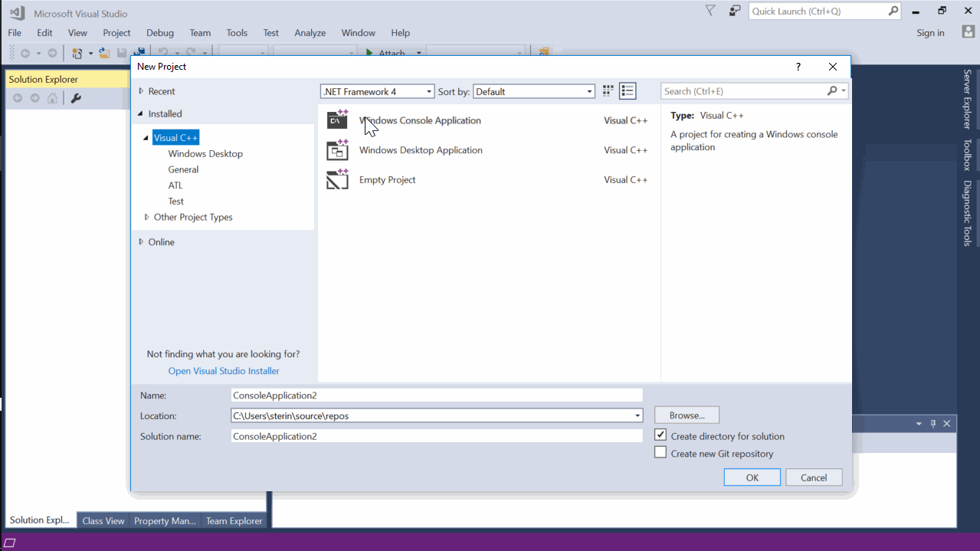Click the Visual Studio logo in title bar
This screenshot has width=980, height=551.
tap(16, 13)
